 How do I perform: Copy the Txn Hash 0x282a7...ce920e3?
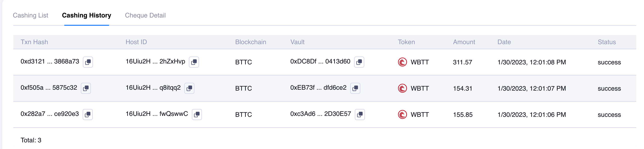coord(88,115)
